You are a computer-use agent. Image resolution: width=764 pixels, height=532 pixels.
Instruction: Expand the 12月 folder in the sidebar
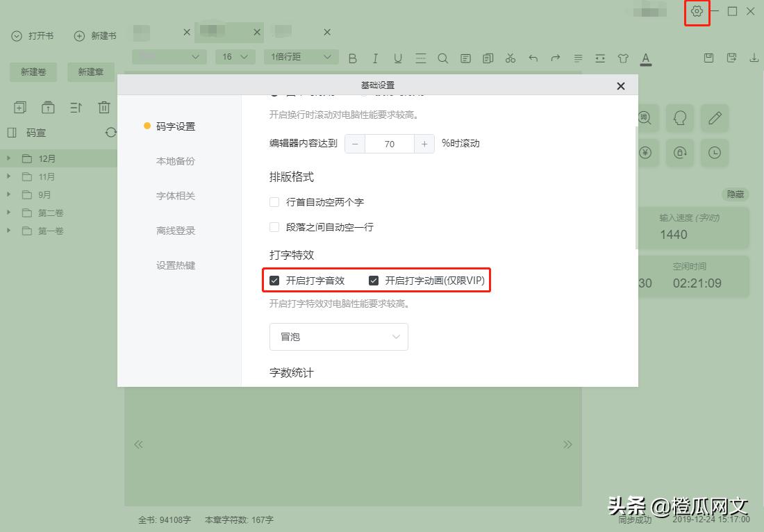point(8,158)
